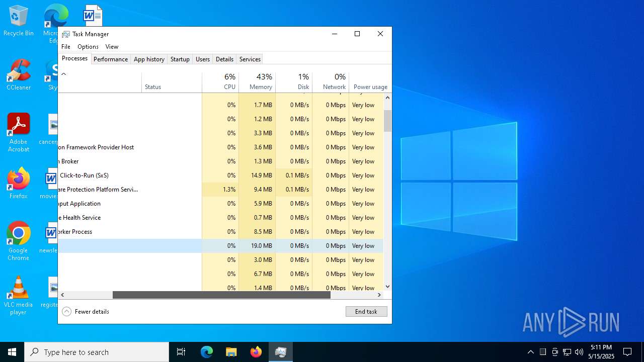Click the horizontal scrollbar thumb

pos(221,295)
